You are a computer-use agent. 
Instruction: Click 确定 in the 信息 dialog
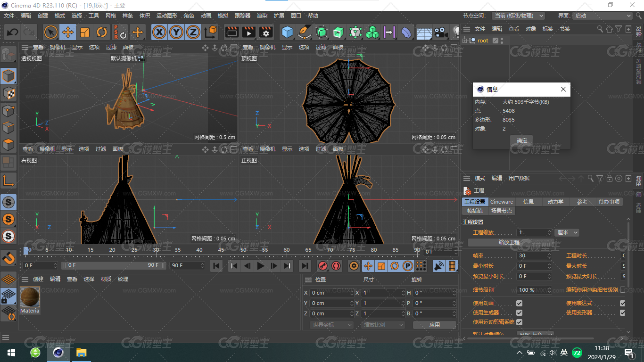click(x=522, y=140)
